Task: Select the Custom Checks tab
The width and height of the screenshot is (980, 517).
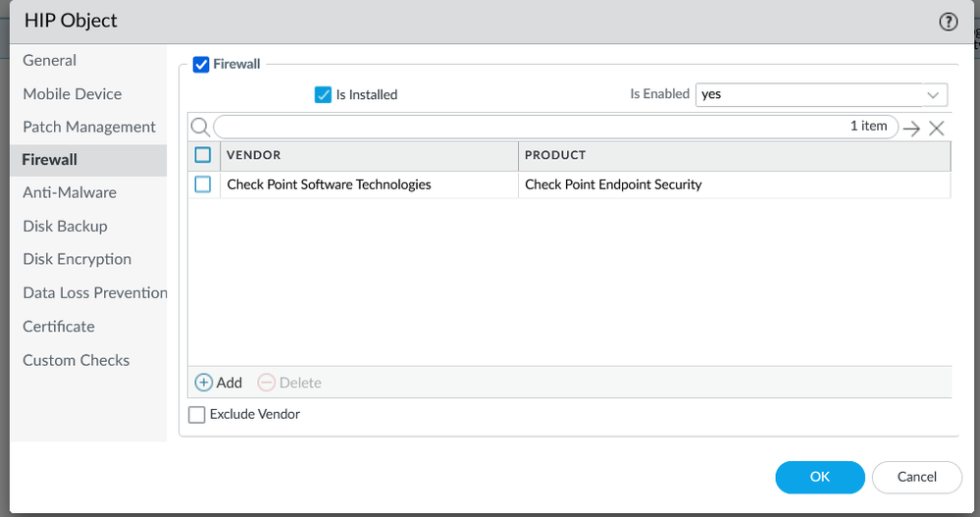Action: tap(77, 361)
